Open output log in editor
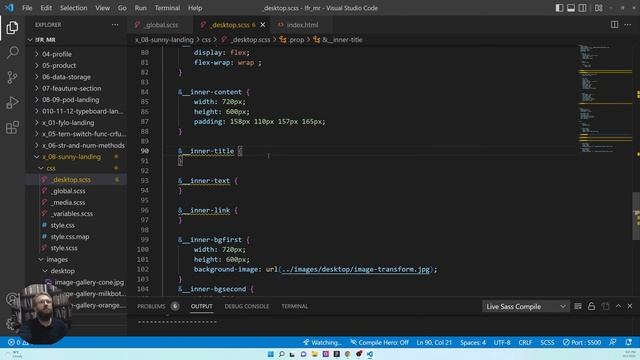Image resolution: width=640 pixels, height=360 pixels. pos(605,306)
